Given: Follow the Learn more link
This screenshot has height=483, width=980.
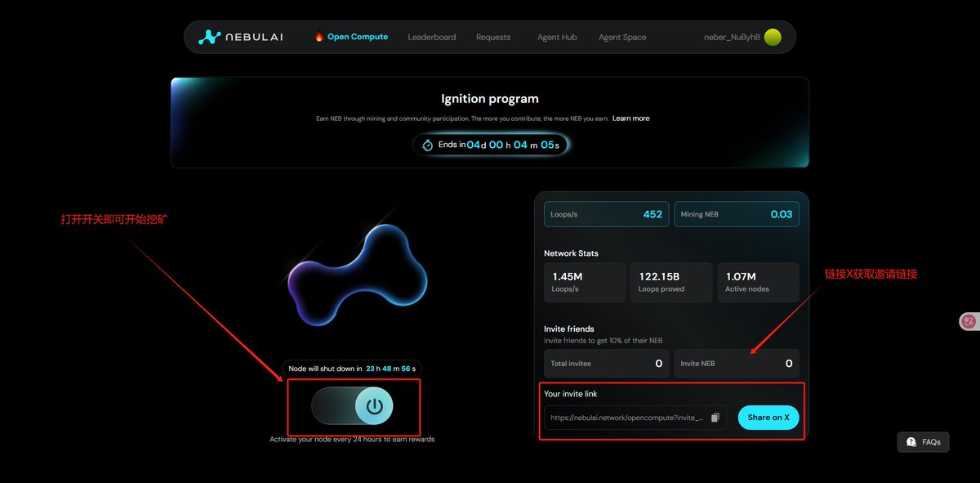Looking at the screenshot, I should click(x=631, y=119).
